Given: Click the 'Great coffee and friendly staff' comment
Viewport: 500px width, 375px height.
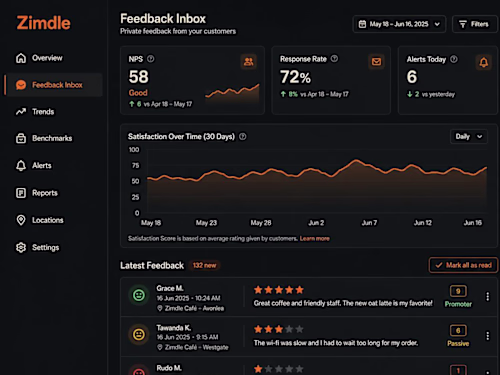Looking at the screenshot, I should (343, 303).
